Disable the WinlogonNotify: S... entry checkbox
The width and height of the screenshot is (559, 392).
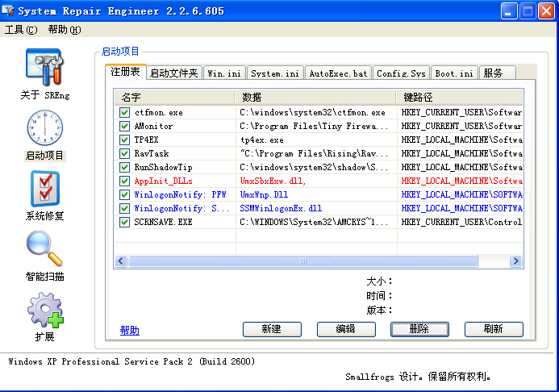[124, 208]
